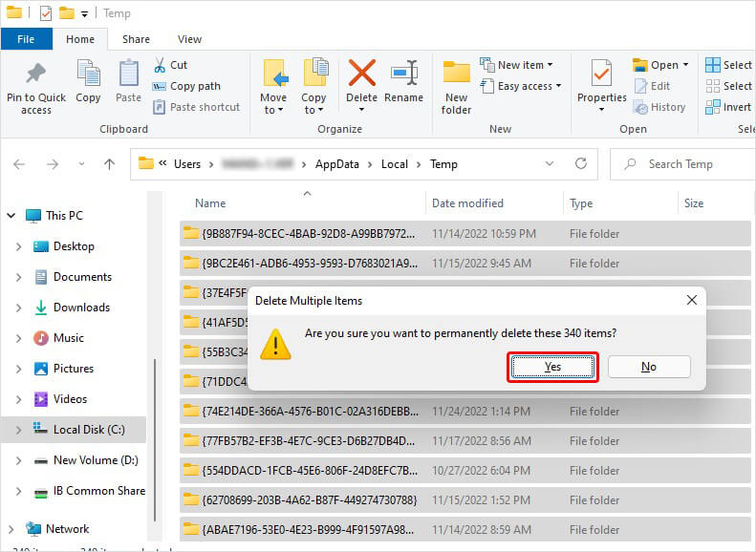Viewport: 756px width, 552px height.
Task: Click the New folder icon
Action: pyautogui.click(x=456, y=73)
